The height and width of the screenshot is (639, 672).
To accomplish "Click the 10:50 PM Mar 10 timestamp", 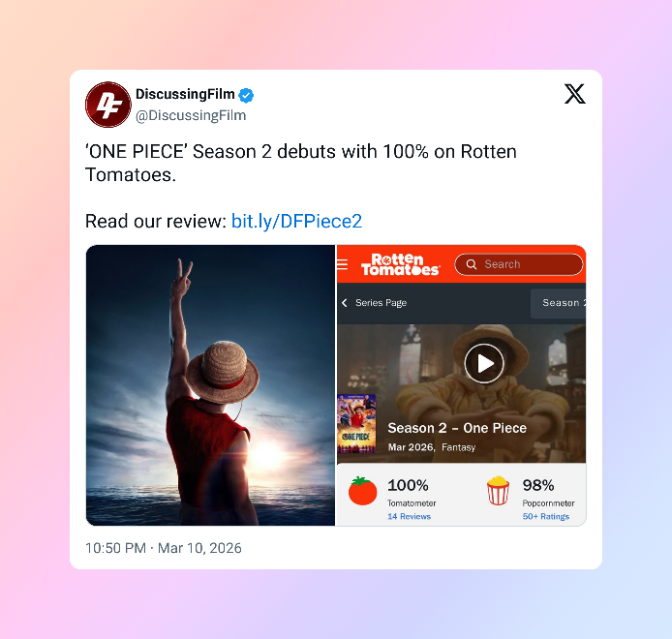I will [x=164, y=548].
